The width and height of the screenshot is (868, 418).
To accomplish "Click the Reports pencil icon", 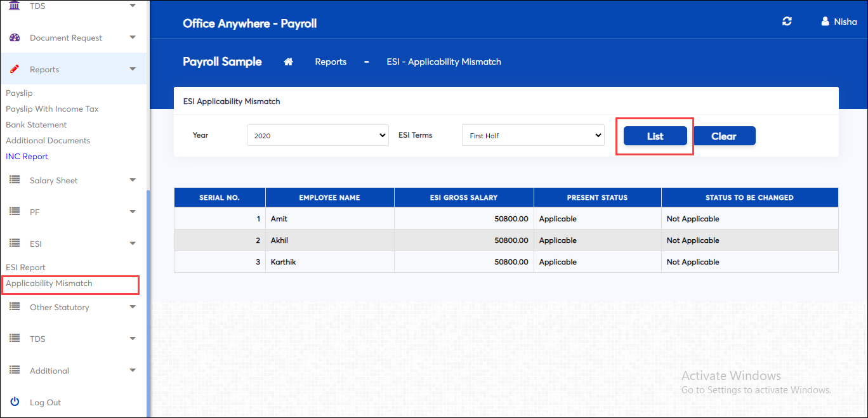I will [x=15, y=69].
